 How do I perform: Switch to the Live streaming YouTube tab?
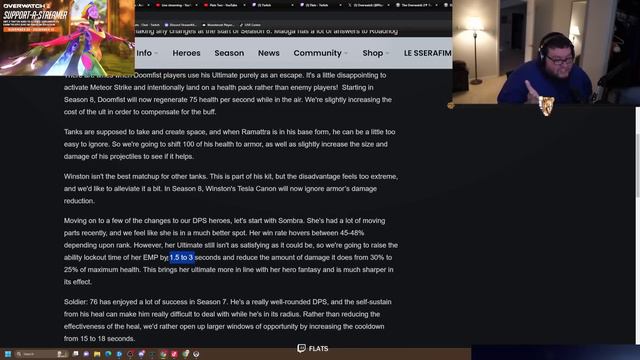[176, 5]
